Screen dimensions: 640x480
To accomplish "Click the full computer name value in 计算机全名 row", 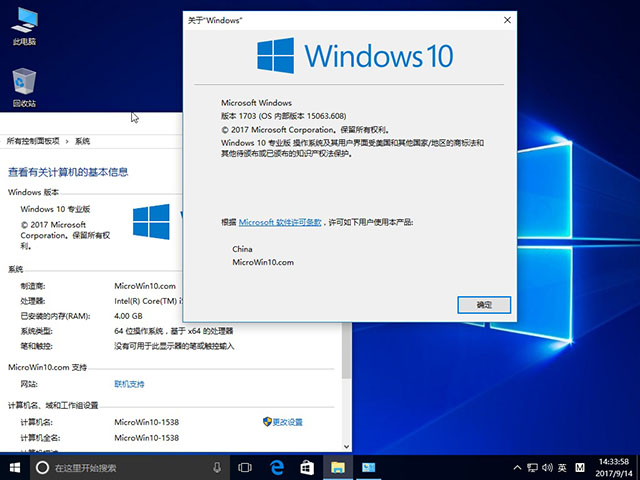I will 147,438.
